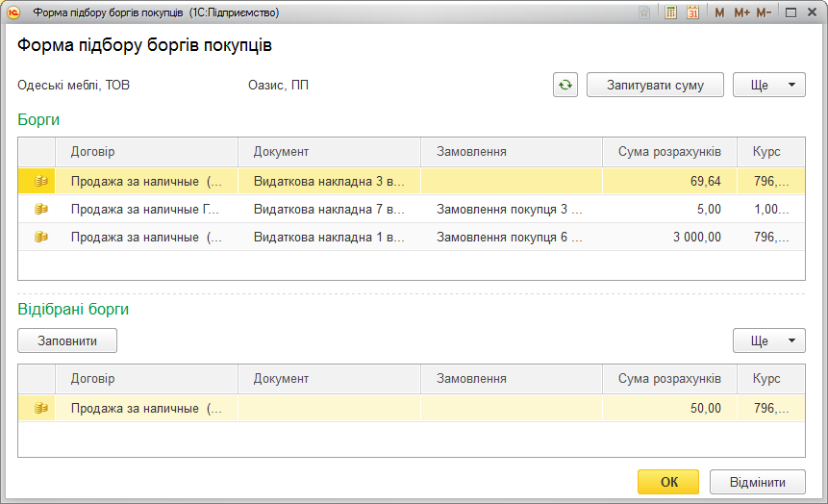This screenshot has height=504, width=828.
Task: Click Сума розрахунків header in Відібрані борги table
Action: pyautogui.click(x=669, y=379)
